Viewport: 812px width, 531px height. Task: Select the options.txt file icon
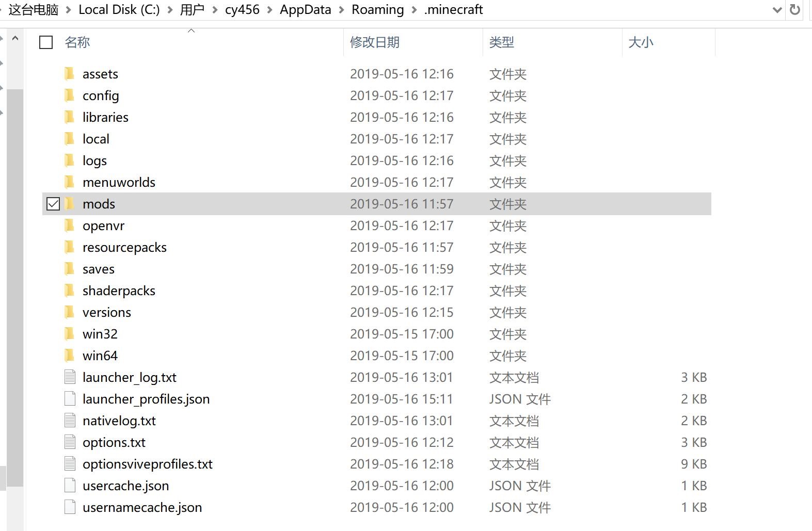click(70, 442)
